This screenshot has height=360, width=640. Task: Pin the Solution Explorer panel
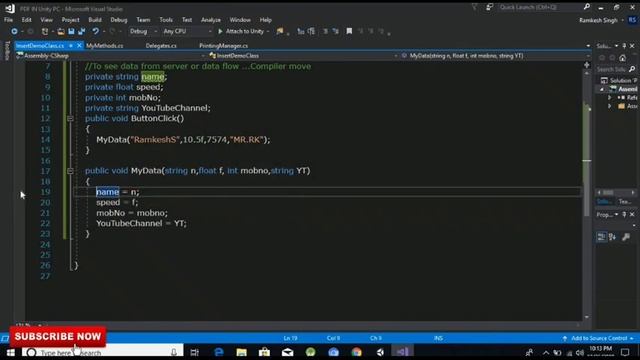pos(624,46)
